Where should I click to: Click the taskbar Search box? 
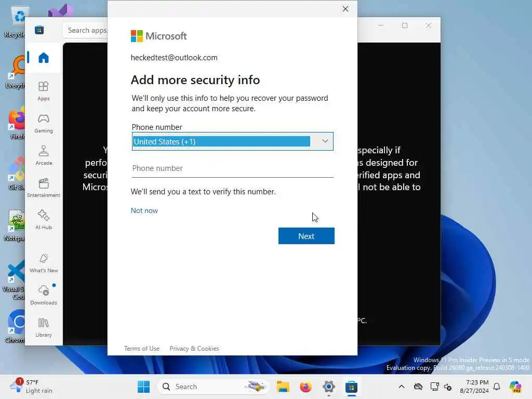tap(213, 387)
